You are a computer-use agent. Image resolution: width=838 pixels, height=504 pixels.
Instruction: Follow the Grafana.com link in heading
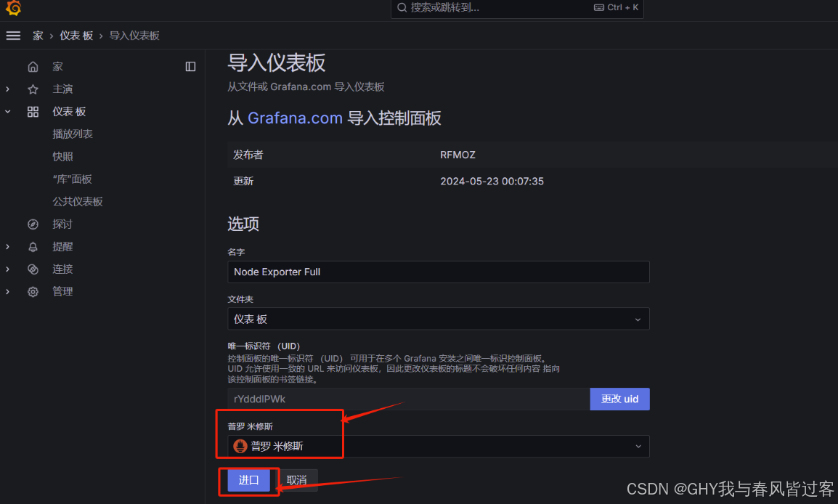[x=295, y=118]
